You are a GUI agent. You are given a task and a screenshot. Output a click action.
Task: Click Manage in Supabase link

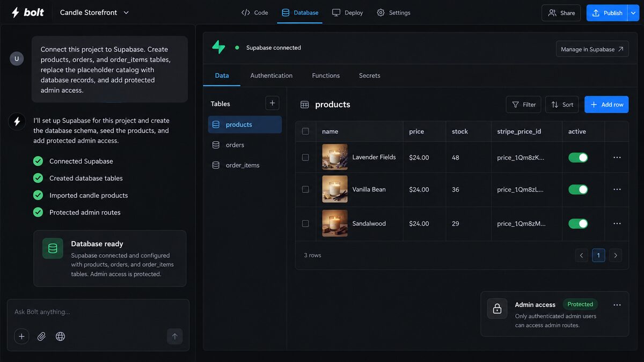[592, 49]
